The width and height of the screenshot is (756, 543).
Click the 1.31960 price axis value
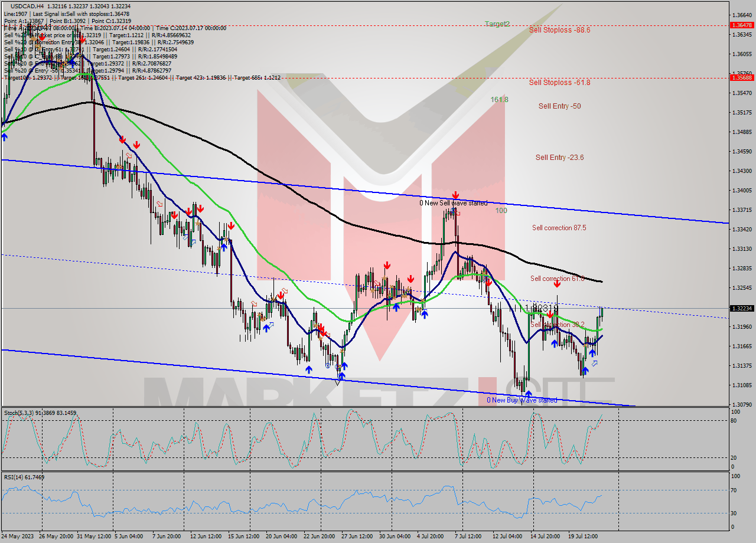pos(741,326)
